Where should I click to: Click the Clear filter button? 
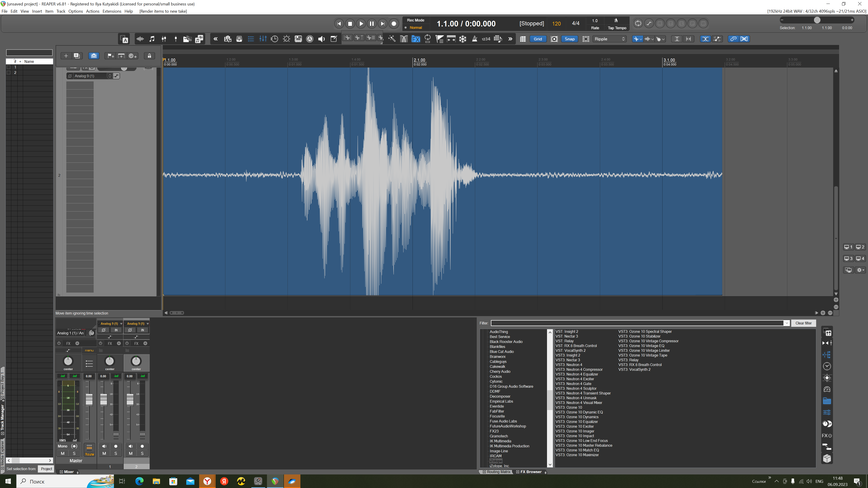click(x=803, y=323)
